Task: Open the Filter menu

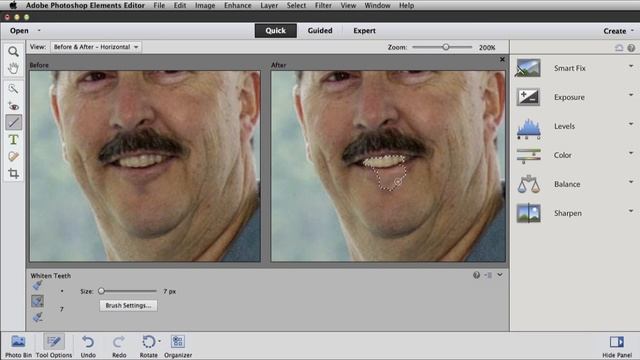Action: (323, 6)
